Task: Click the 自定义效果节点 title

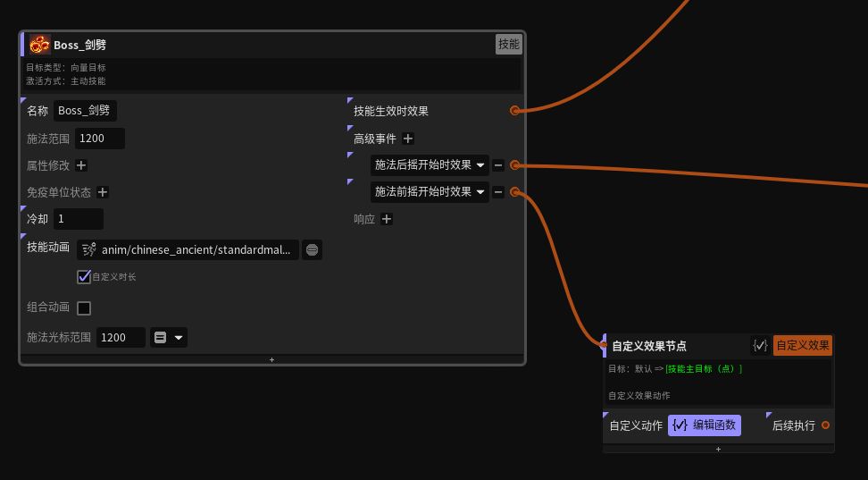Action: pyautogui.click(x=649, y=346)
